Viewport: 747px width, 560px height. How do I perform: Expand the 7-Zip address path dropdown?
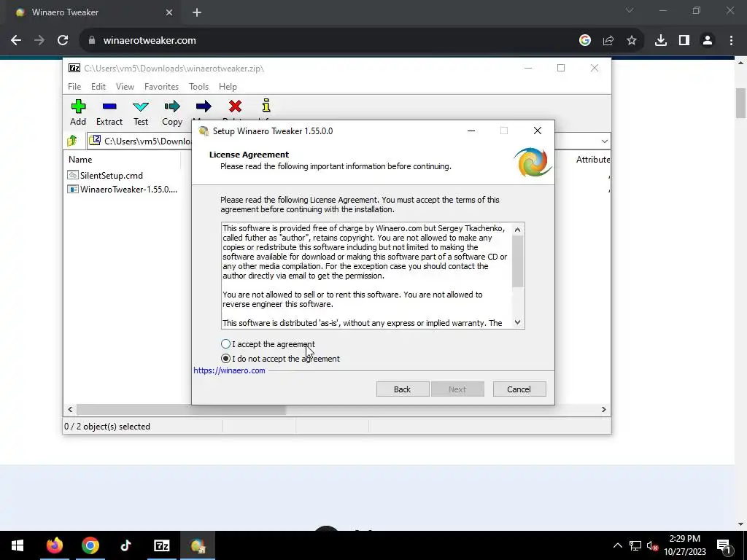coord(605,141)
